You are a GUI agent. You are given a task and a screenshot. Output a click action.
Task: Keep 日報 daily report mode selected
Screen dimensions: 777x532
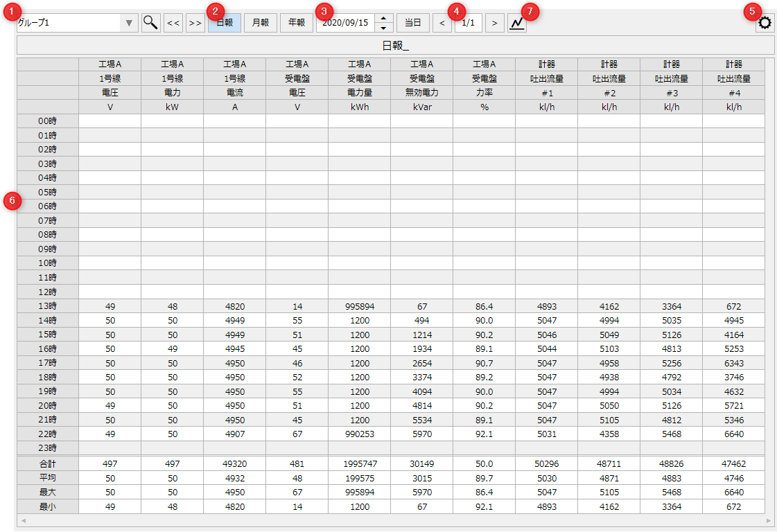coord(223,22)
